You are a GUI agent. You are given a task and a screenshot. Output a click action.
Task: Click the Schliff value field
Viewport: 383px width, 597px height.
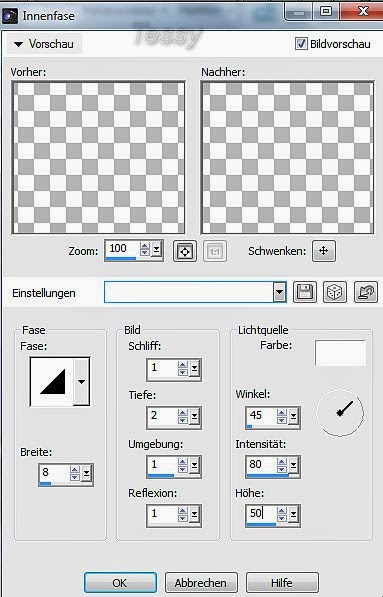(x=162, y=369)
